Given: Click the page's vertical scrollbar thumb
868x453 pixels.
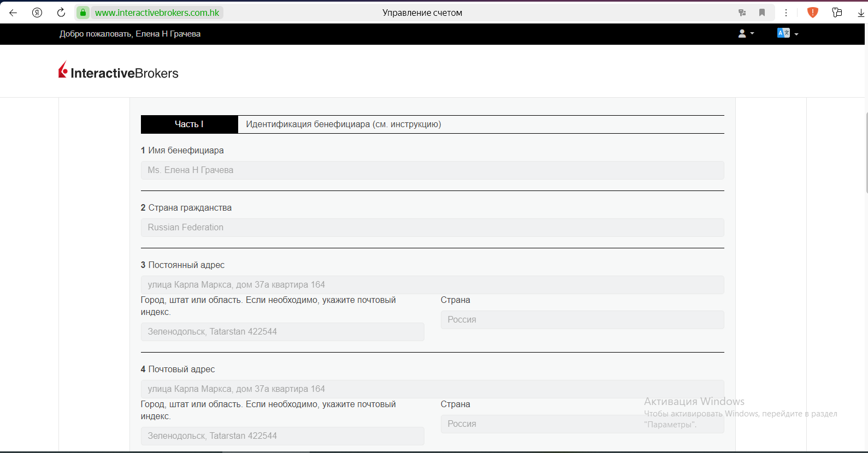Looking at the screenshot, I should click(866, 153).
